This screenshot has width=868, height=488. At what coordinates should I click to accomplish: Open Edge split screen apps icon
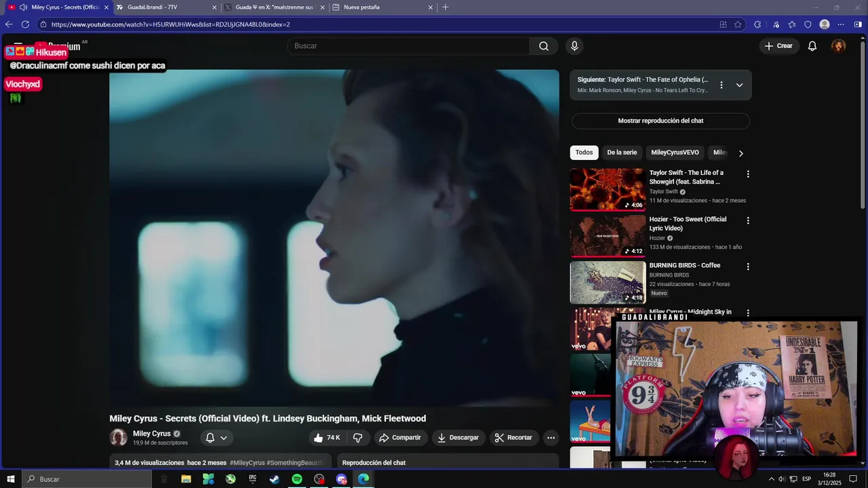pyautogui.click(x=723, y=24)
